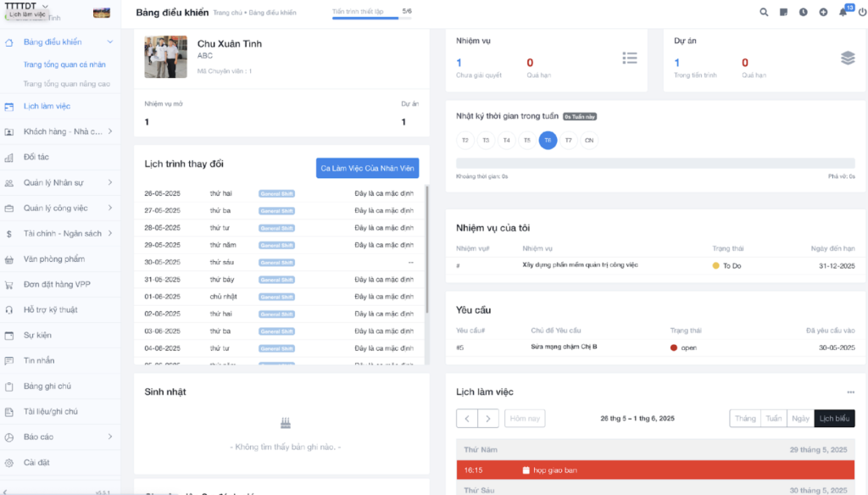Click the company logo thumbnail in sidebar

102,12
